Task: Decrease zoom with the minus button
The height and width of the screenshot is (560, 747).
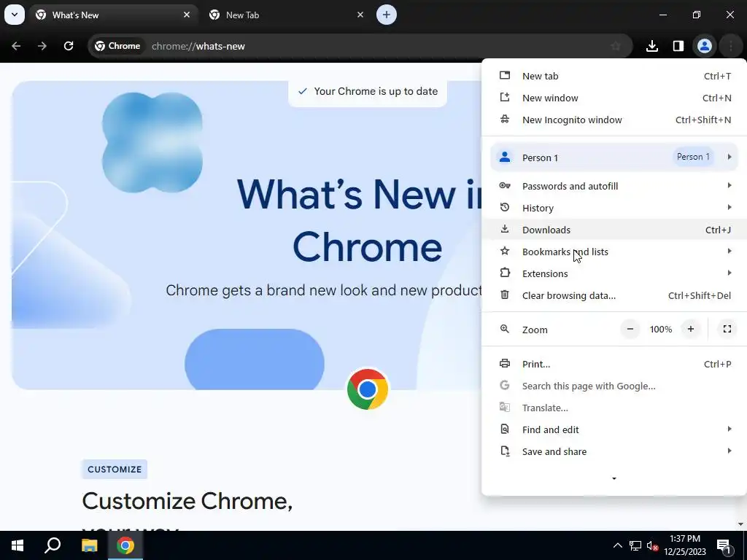Action: click(x=630, y=329)
